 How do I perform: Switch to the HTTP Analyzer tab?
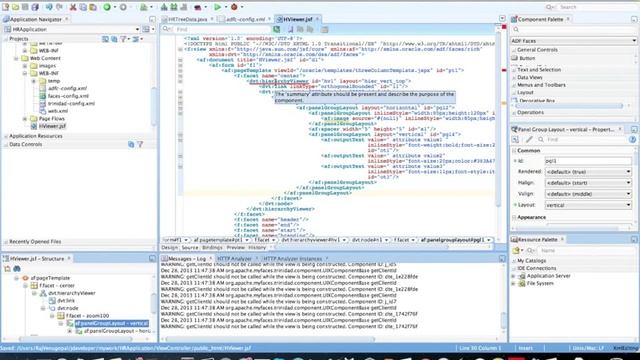pyautogui.click(x=234, y=259)
